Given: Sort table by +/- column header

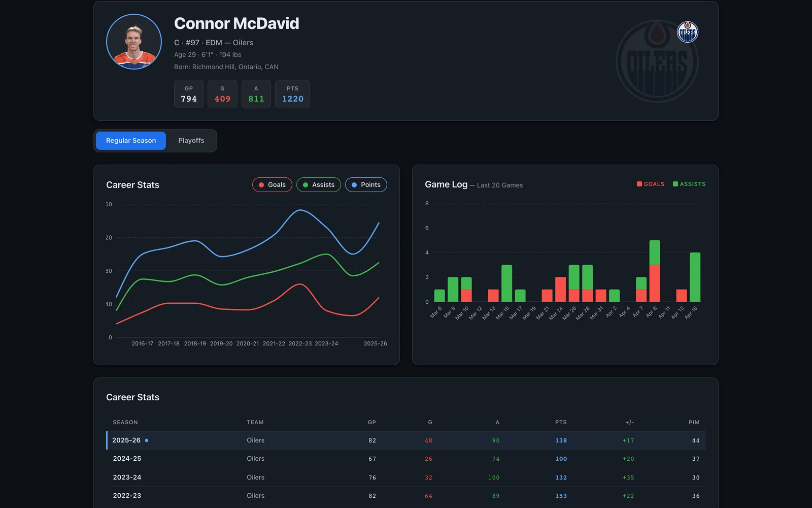Looking at the screenshot, I should 629,423.
